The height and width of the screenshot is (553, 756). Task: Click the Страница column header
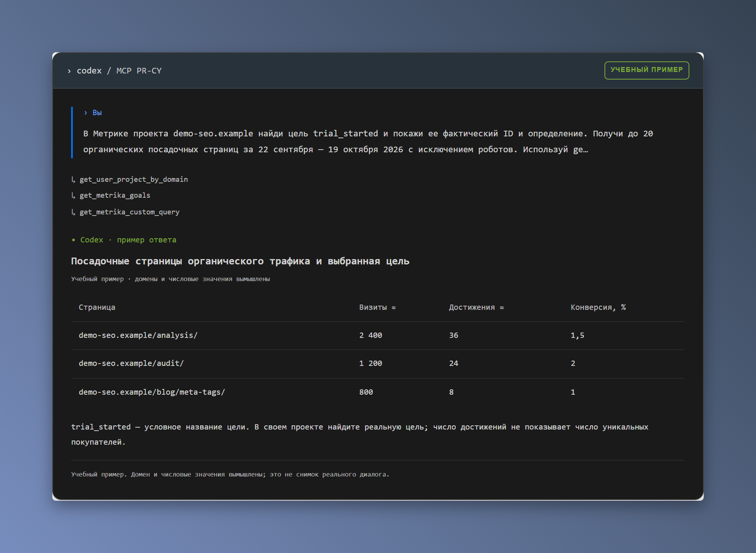97,308
